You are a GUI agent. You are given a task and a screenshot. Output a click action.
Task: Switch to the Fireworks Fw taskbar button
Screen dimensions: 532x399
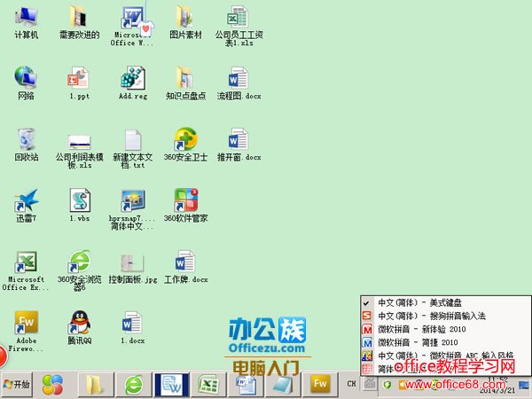coord(320,384)
